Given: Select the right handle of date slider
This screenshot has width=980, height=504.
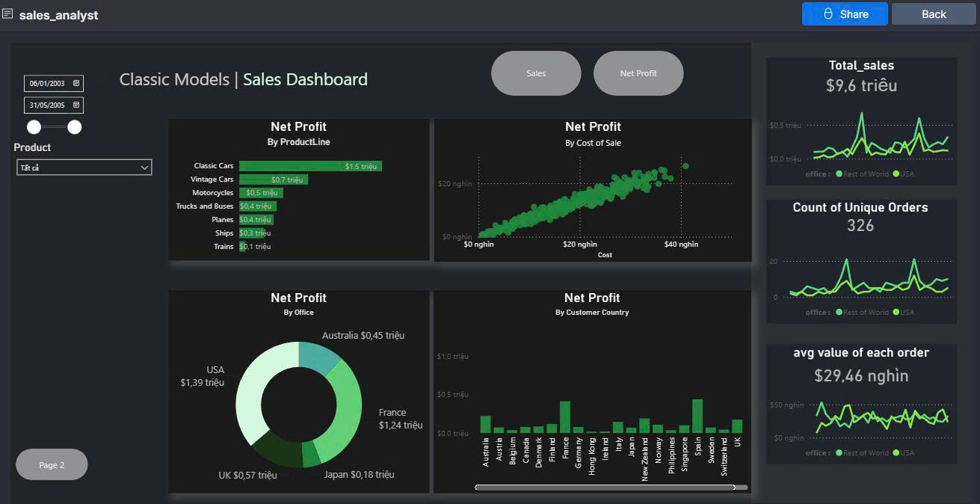Looking at the screenshot, I should tap(74, 126).
